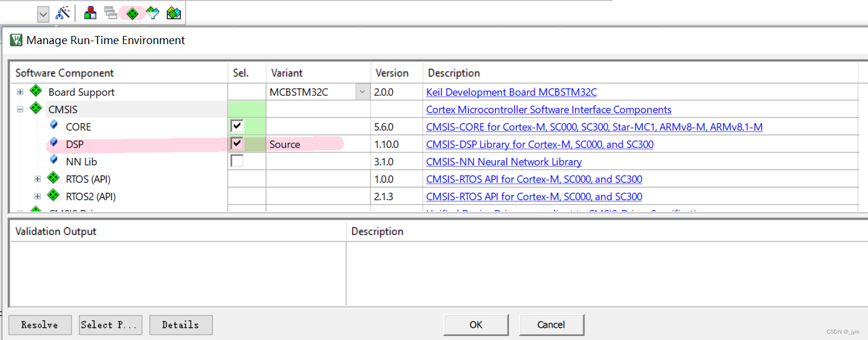Click the Resolve button

coord(40,325)
